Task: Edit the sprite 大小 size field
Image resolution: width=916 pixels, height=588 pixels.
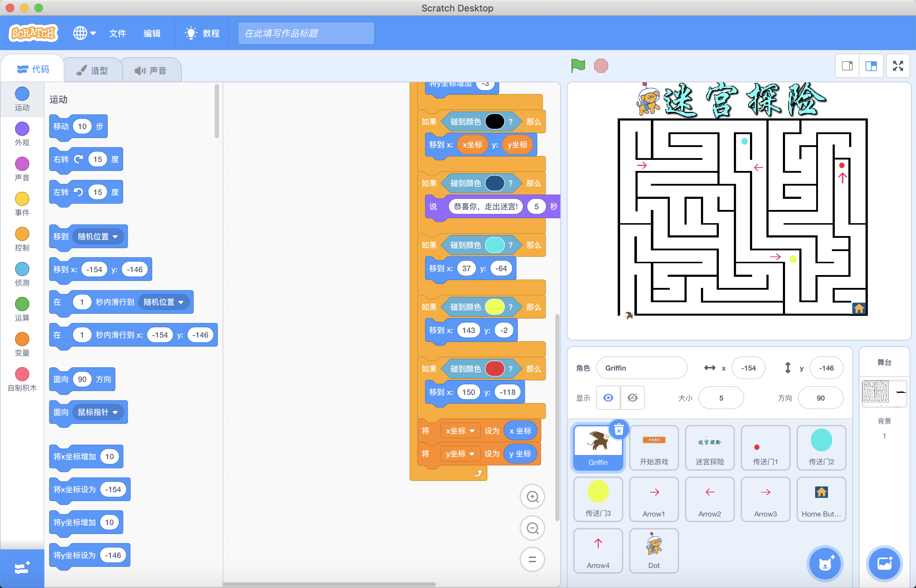Action: pos(721,398)
